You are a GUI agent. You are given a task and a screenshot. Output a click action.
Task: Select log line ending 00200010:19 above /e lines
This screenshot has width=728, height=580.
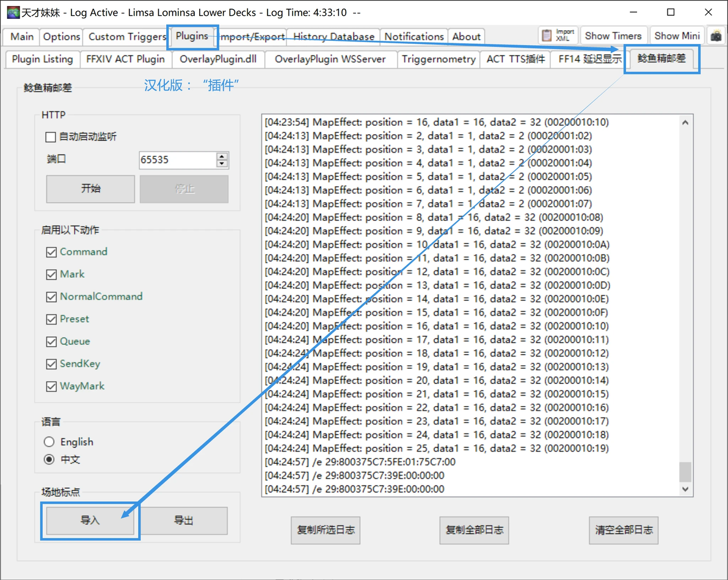click(437, 449)
